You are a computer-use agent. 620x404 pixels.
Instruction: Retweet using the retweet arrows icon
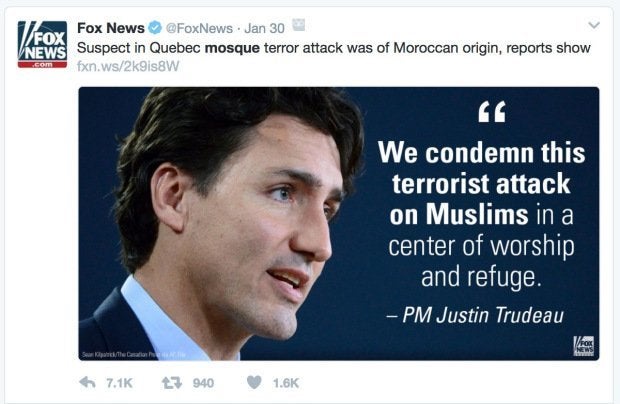172,383
